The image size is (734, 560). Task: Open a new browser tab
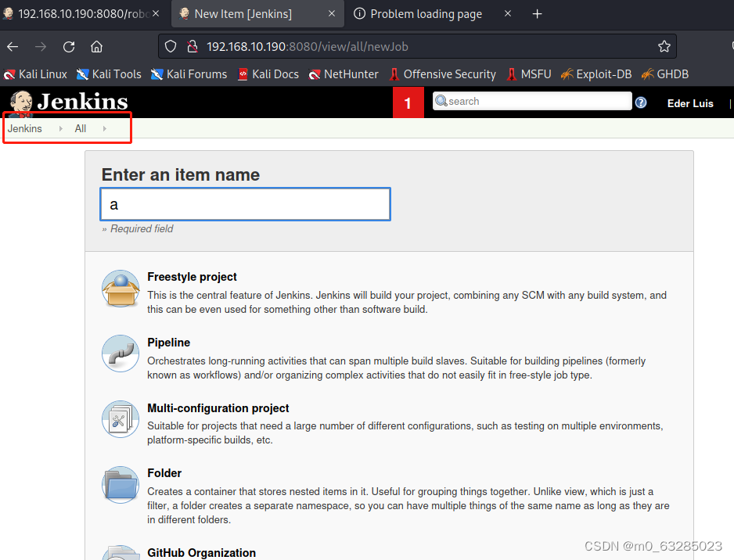point(537,14)
